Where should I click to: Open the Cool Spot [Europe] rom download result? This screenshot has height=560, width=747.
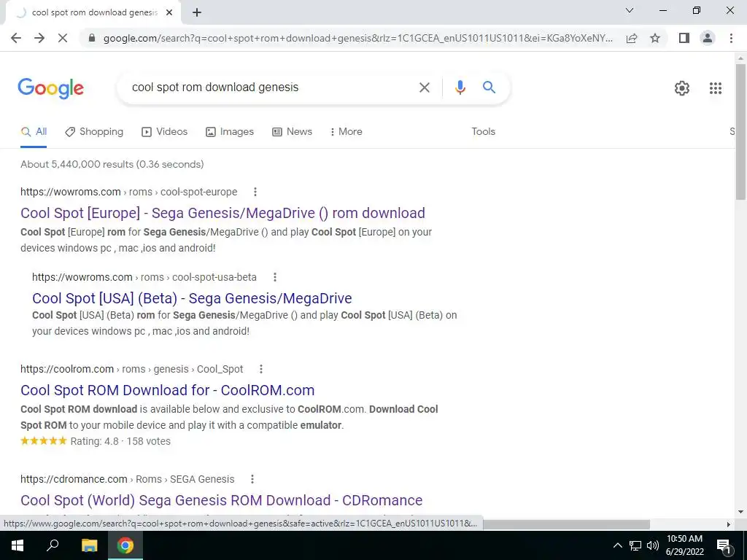[x=222, y=213]
